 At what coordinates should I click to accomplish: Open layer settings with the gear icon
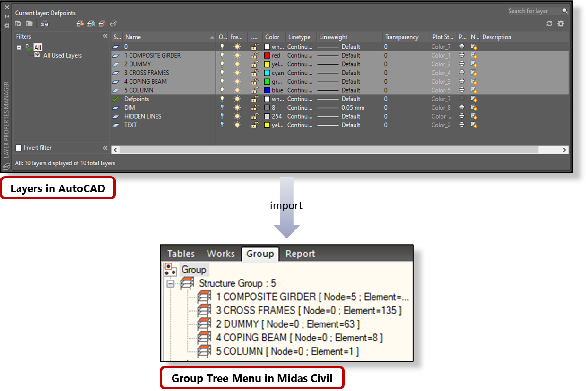(561, 23)
